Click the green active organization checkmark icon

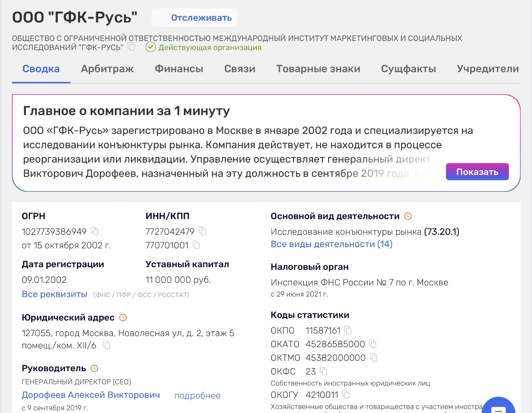click(150, 47)
